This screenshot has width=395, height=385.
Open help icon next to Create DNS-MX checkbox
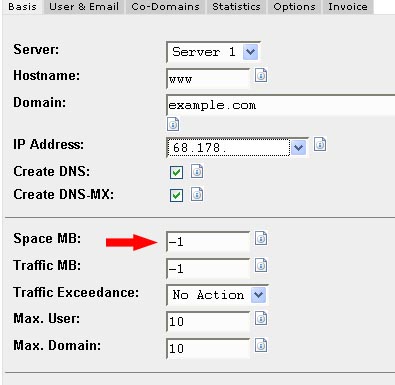click(x=197, y=194)
